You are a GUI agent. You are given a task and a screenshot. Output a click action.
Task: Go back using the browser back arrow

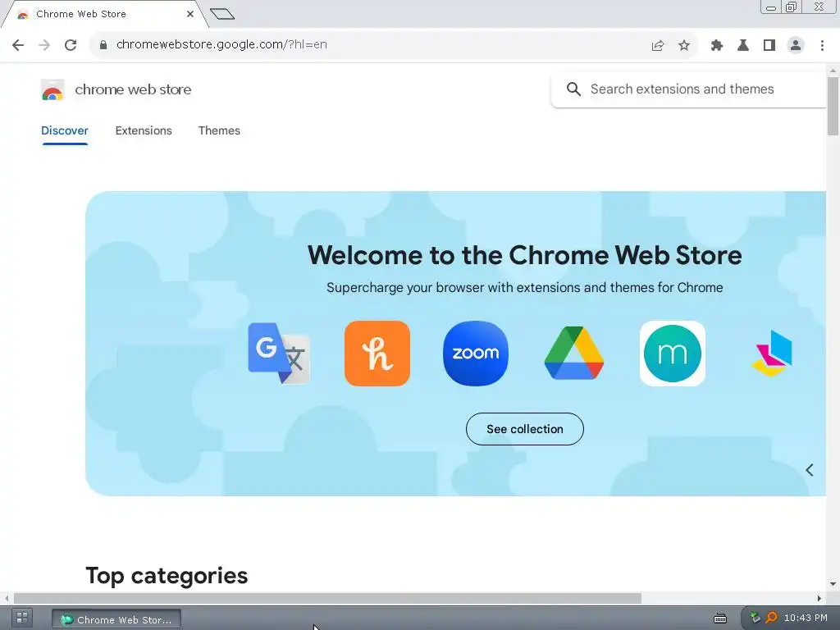(x=18, y=45)
